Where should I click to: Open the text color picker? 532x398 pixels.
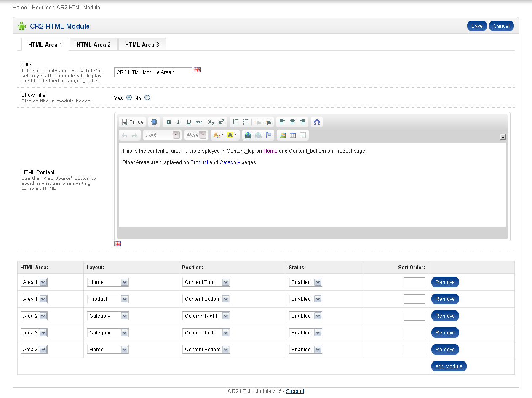click(218, 135)
